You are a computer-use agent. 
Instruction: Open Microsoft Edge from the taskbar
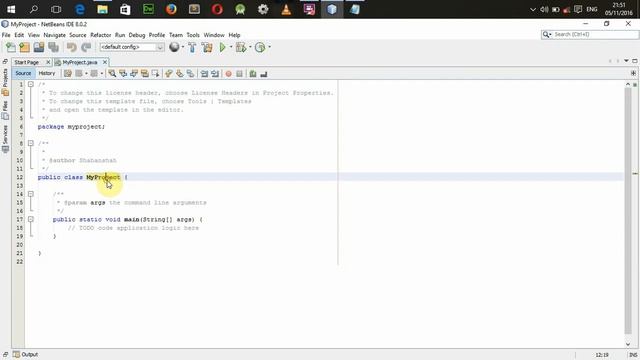tap(80, 9)
